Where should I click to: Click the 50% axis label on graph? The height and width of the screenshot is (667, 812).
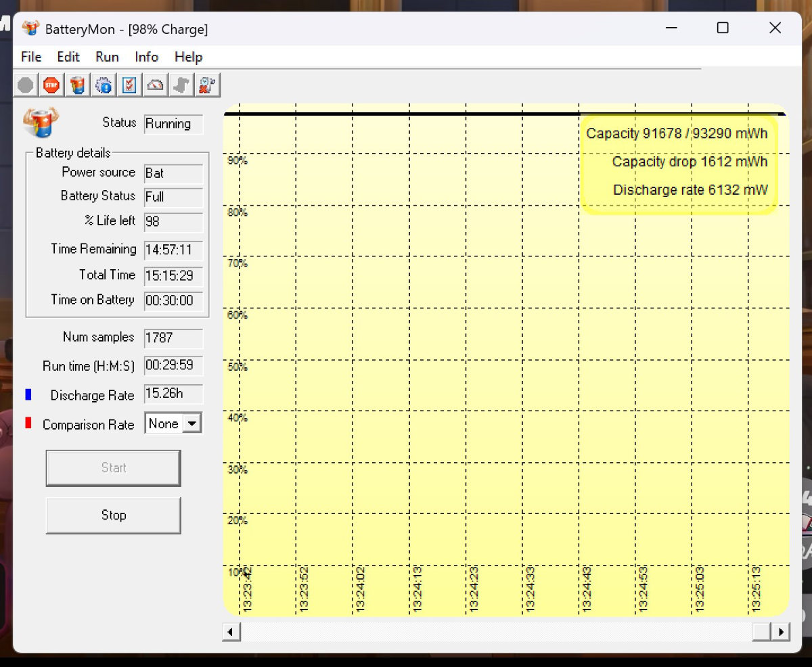coord(238,367)
